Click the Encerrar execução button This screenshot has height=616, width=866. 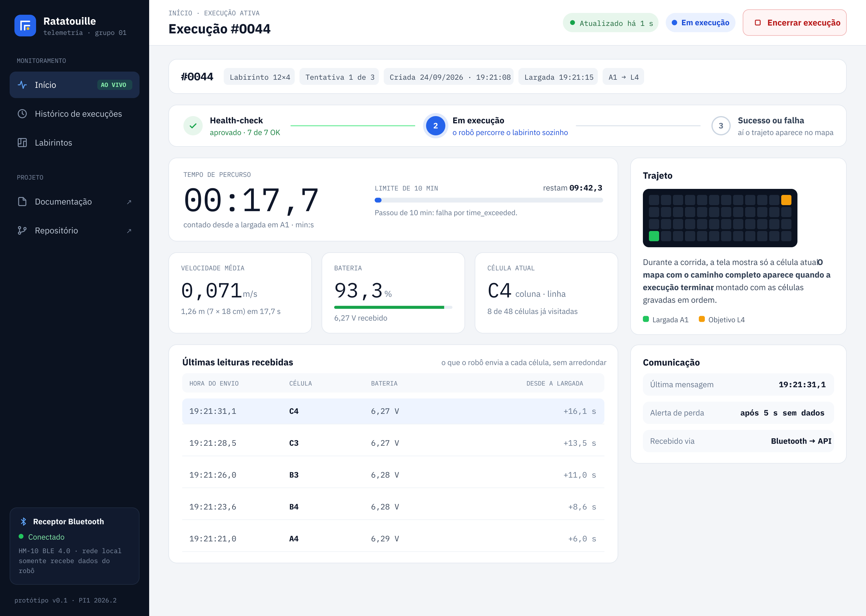794,23
